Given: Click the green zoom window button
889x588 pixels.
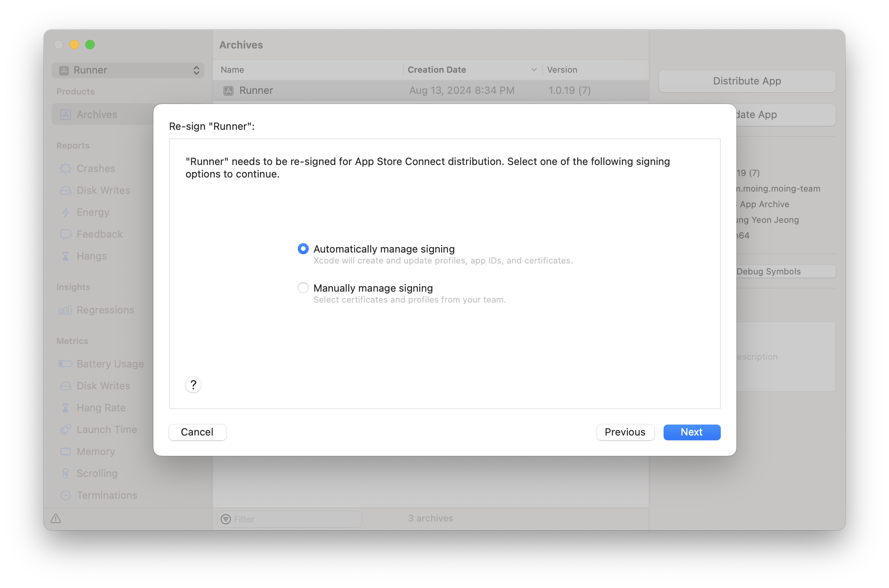Looking at the screenshot, I should pyautogui.click(x=90, y=45).
